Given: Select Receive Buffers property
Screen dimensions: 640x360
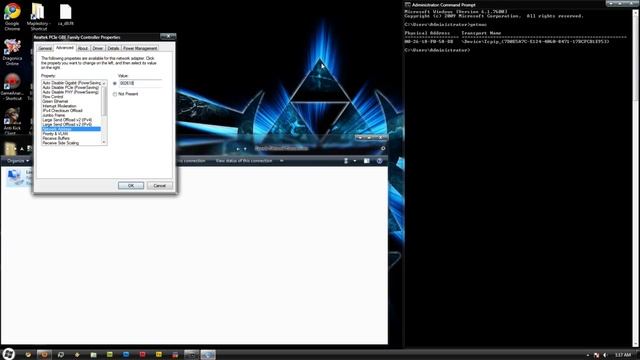Looking at the screenshot, I should click(71, 138).
